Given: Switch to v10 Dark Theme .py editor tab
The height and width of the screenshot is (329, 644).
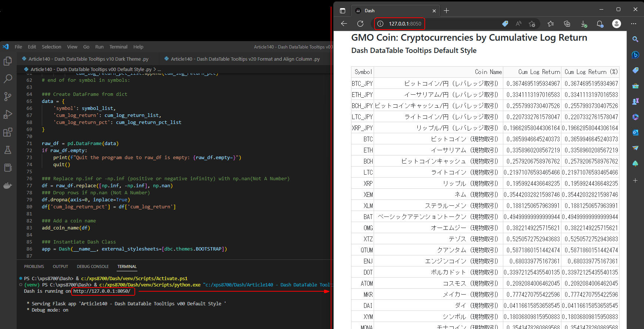Looking at the screenshot, I should point(88,59).
